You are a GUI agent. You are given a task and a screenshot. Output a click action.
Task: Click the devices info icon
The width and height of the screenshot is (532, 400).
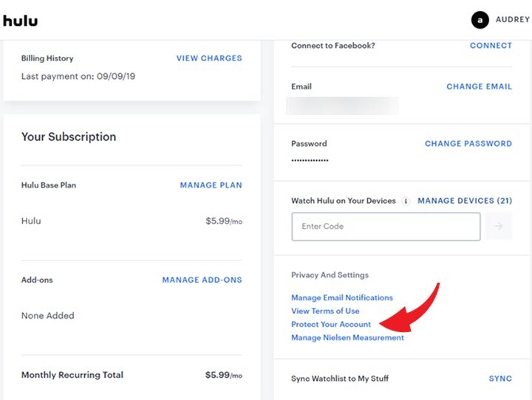[406, 201]
